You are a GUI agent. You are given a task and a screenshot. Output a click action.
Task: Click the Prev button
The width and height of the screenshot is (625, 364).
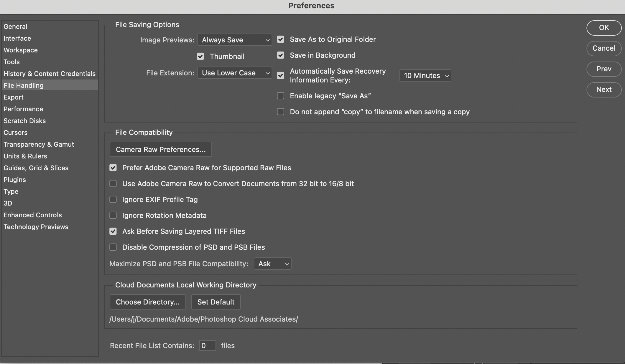coord(604,69)
